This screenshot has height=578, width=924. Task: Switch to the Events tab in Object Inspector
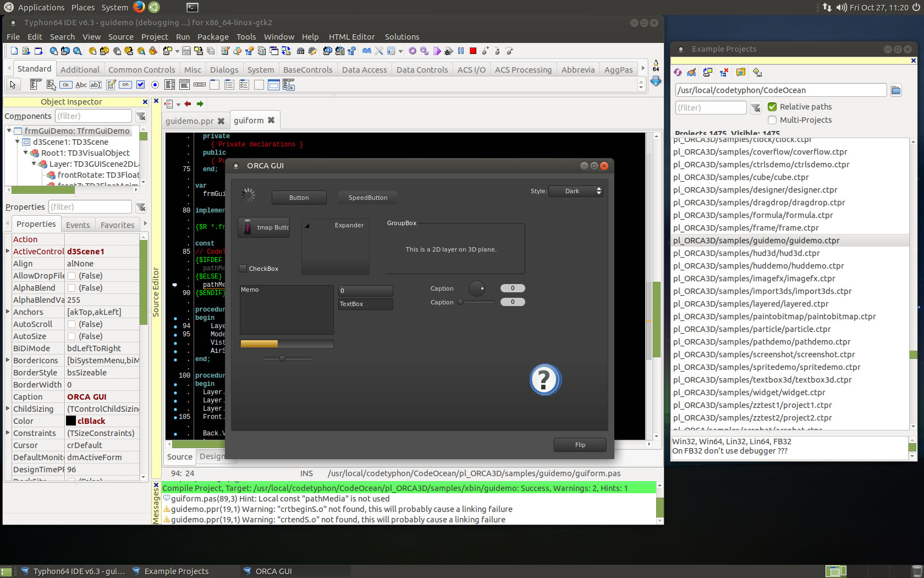[78, 225]
